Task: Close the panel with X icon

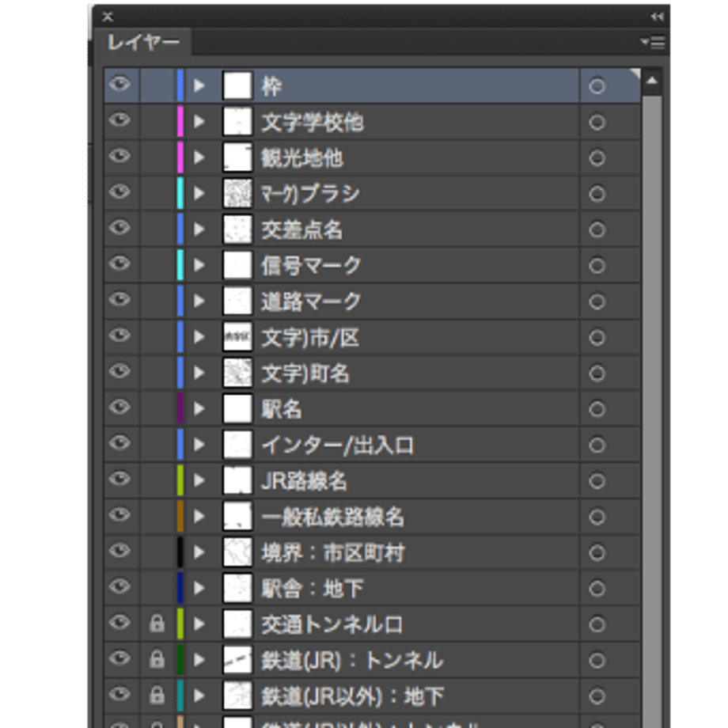Action: 108,17
